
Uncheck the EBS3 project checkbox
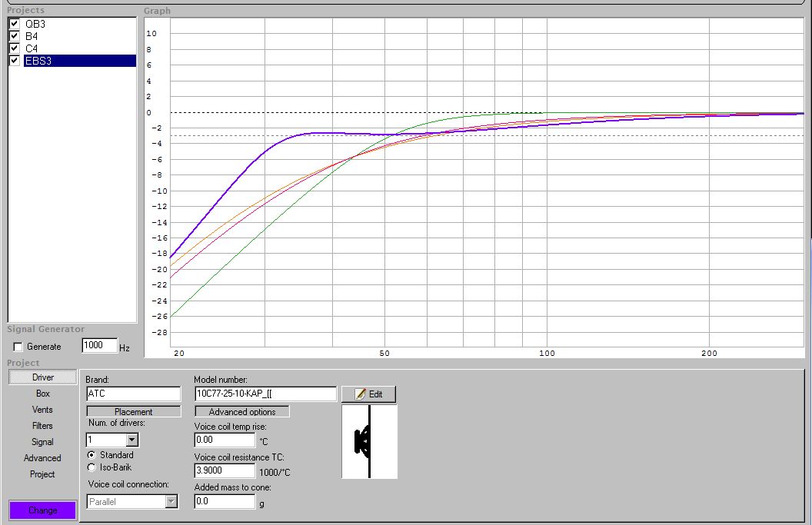[15, 61]
